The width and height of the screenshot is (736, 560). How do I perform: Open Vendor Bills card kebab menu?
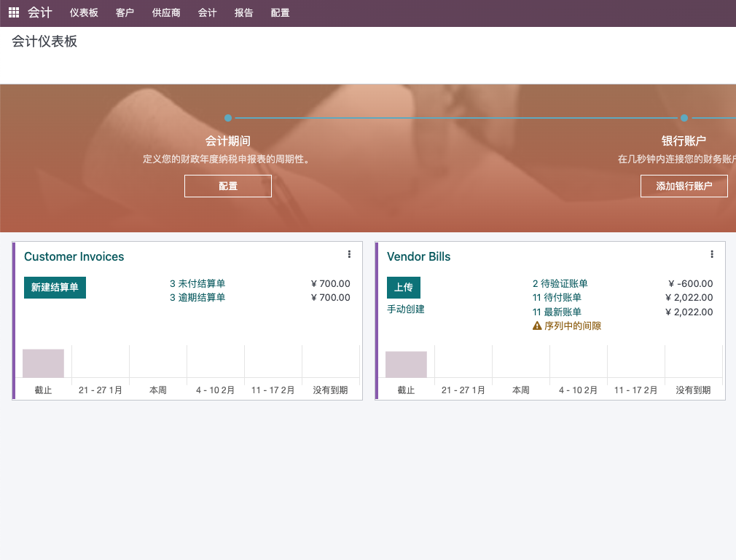712,254
